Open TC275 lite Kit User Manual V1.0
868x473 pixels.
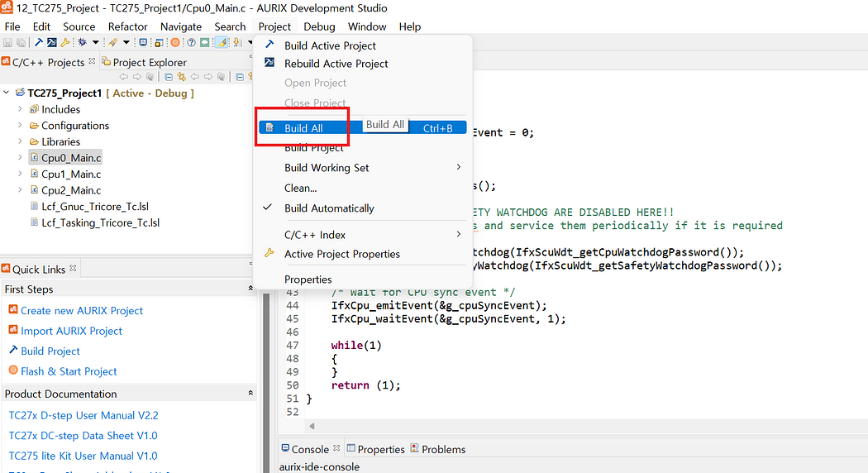[x=83, y=456]
